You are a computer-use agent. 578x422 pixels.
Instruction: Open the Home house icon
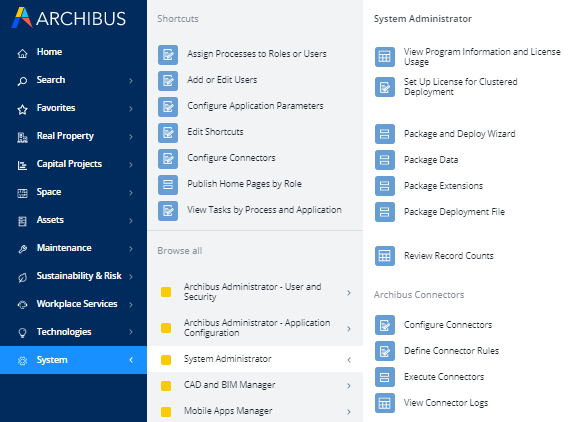pos(22,53)
